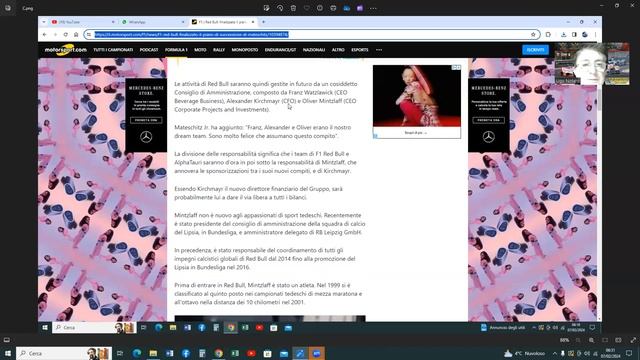The width and height of the screenshot is (640, 360).
Task: Open Calculator from the bottom taskbar
Action: (202, 353)
